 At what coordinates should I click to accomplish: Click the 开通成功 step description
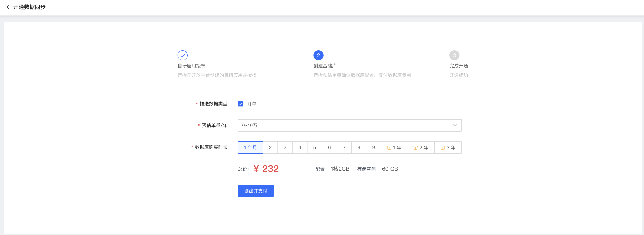459,75
